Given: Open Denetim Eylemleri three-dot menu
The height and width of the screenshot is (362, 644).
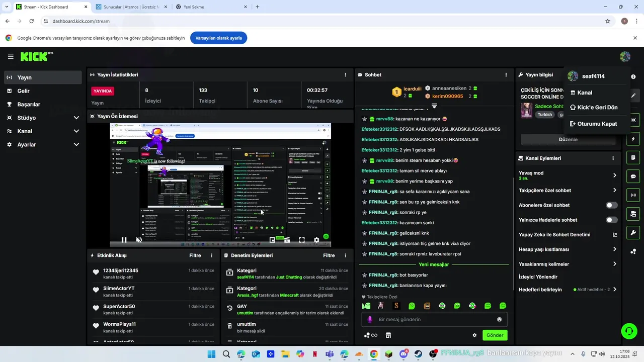Looking at the screenshot, I should coord(345,255).
